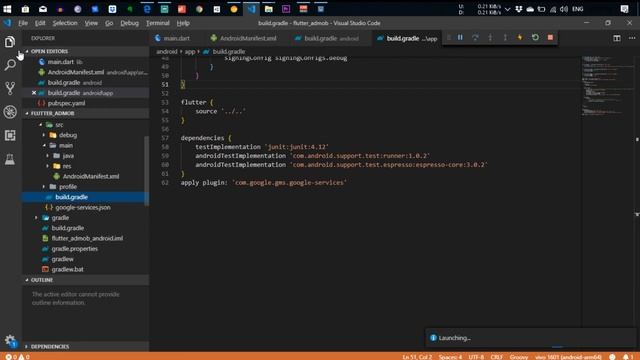This screenshot has width=640, height=360.
Task: Change the Groovy language mode
Action: pyautogui.click(x=519, y=357)
